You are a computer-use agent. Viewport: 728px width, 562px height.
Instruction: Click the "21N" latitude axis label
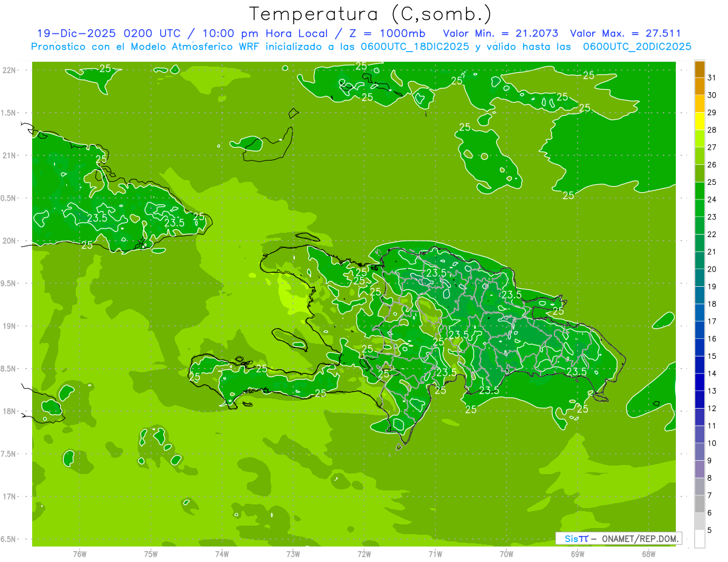click(9, 155)
